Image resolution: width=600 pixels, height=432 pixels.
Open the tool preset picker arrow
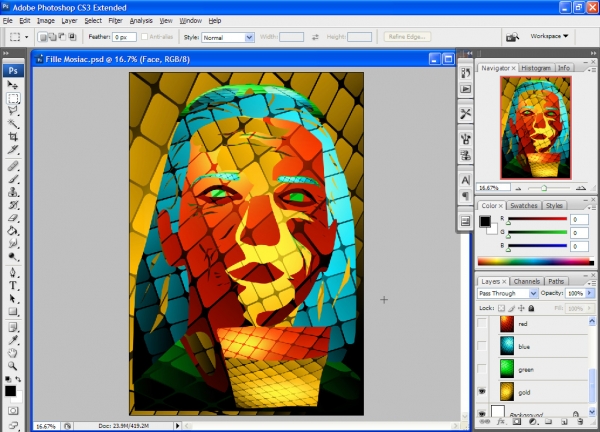click(x=26, y=37)
